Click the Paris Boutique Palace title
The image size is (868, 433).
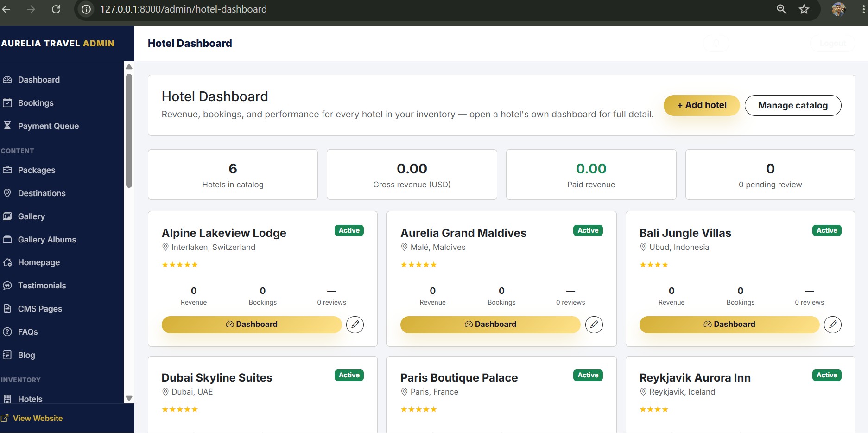[x=459, y=378]
